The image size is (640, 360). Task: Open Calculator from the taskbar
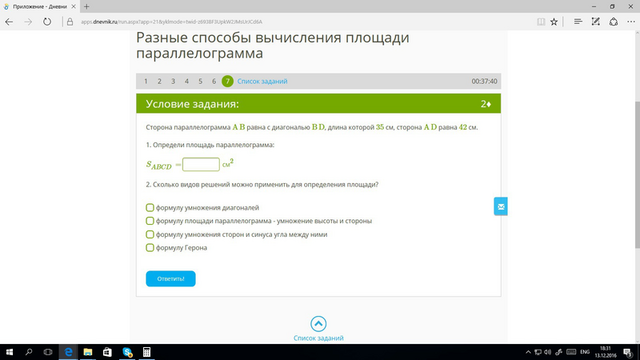click(147, 352)
